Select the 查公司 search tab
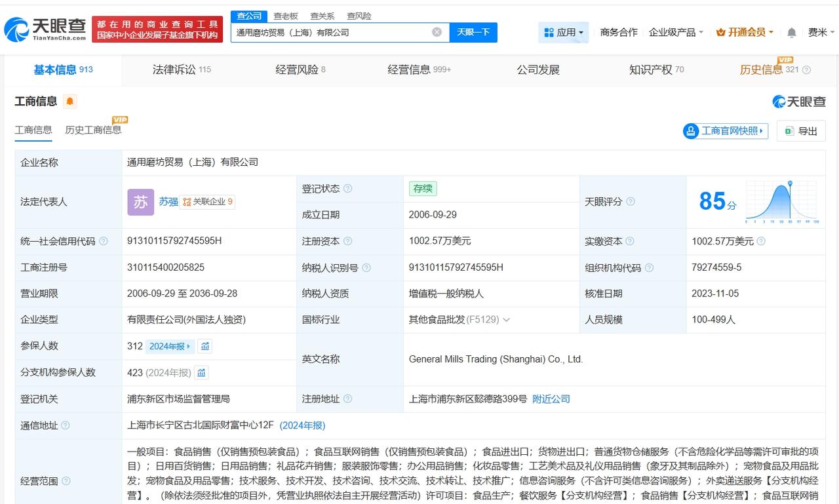Screen dimensions: 839x504 249,16
